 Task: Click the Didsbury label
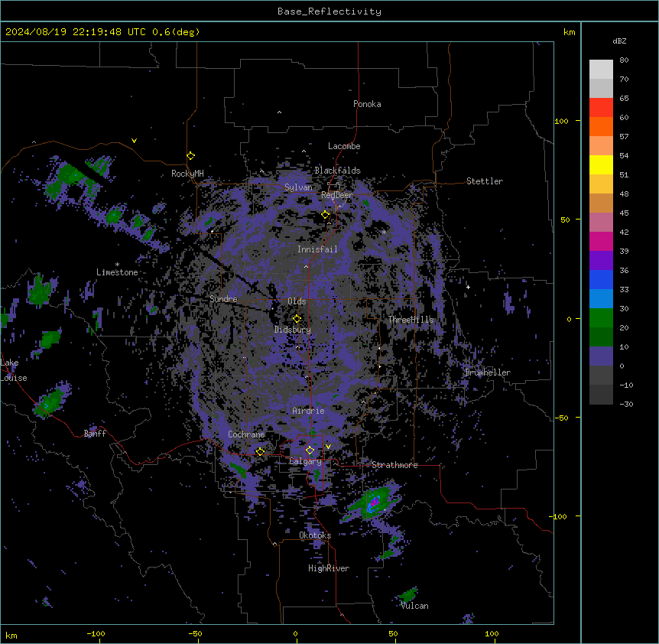click(293, 330)
